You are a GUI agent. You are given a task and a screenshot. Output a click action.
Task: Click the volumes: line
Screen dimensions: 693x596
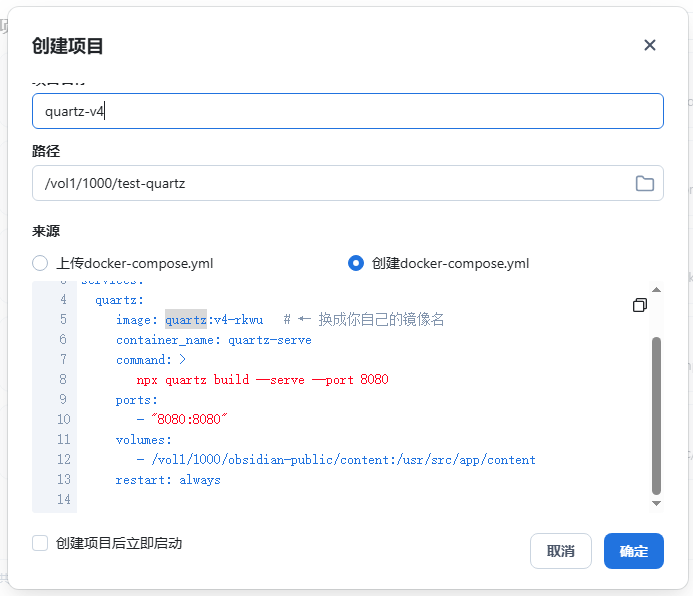click(x=144, y=440)
